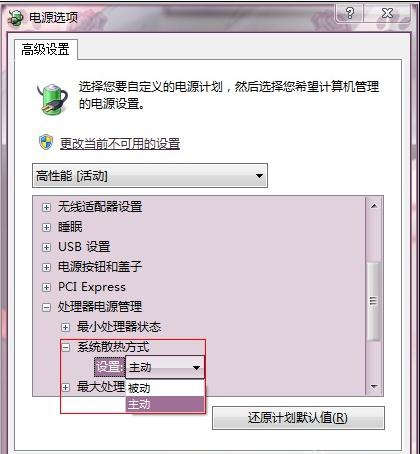Expand the USB 设置 node

pos(46,247)
